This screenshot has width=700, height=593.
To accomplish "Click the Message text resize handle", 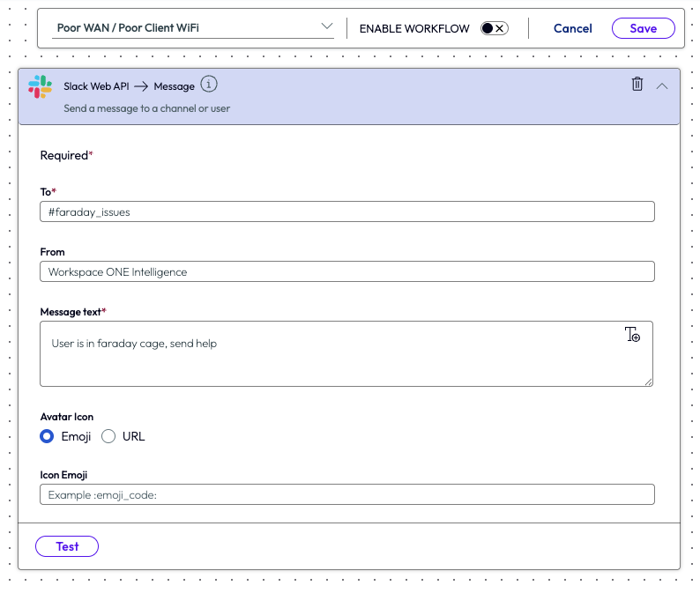I will pyautogui.click(x=648, y=382).
